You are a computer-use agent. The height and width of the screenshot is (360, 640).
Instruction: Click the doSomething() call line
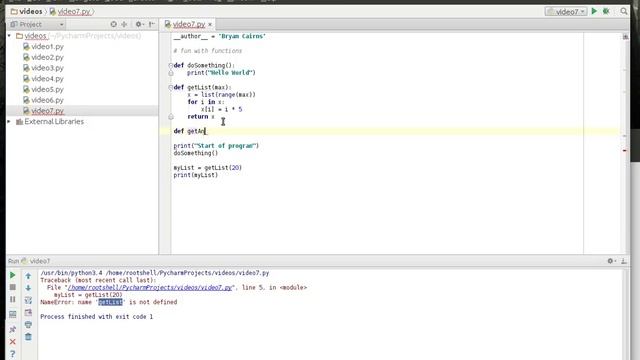pyautogui.click(x=196, y=153)
